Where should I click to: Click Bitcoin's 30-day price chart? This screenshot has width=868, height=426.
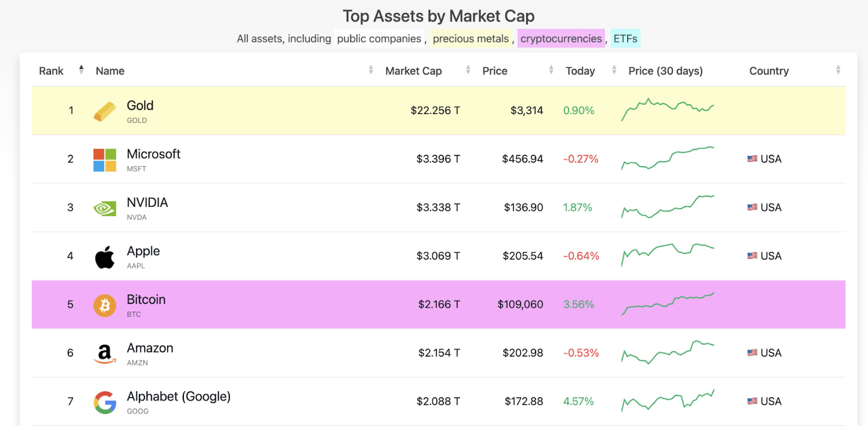click(x=668, y=304)
